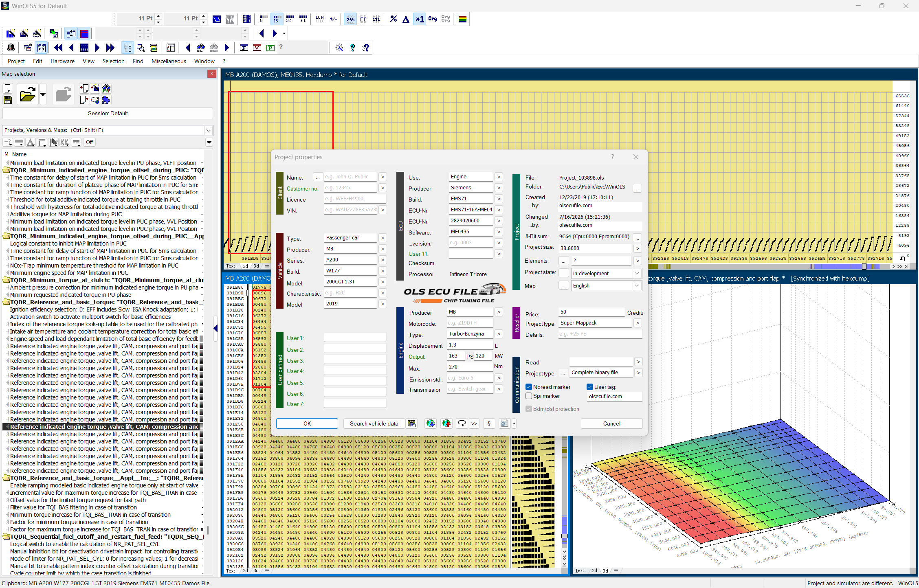
Task: Click the User 1 input field
Action: click(x=355, y=338)
